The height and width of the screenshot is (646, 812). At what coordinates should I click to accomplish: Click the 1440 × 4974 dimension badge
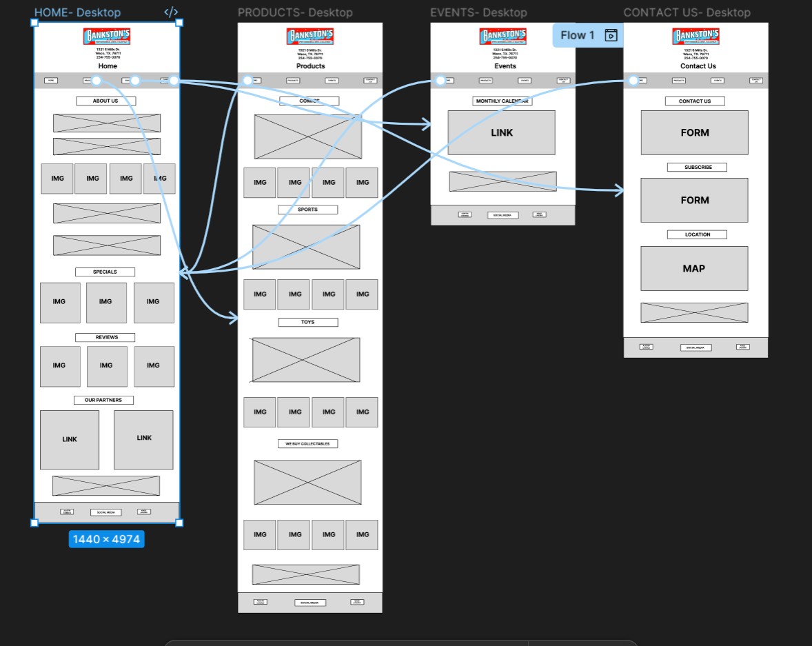pos(106,539)
